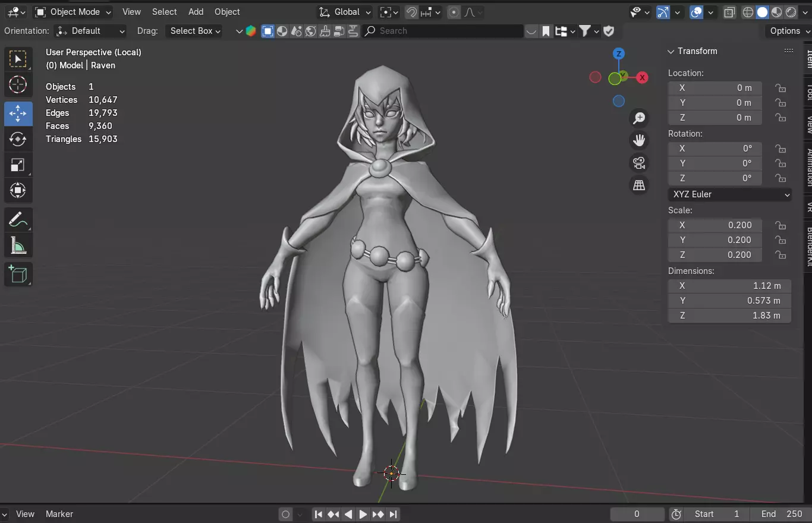812x523 pixels.
Task: Select the Scale tool
Action: pyautogui.click(x=18, y=165)
